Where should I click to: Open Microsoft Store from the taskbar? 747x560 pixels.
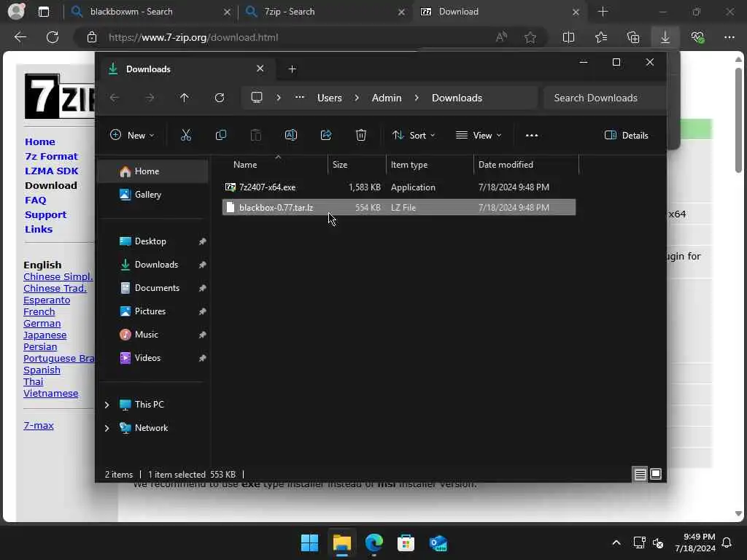[406, 542]
